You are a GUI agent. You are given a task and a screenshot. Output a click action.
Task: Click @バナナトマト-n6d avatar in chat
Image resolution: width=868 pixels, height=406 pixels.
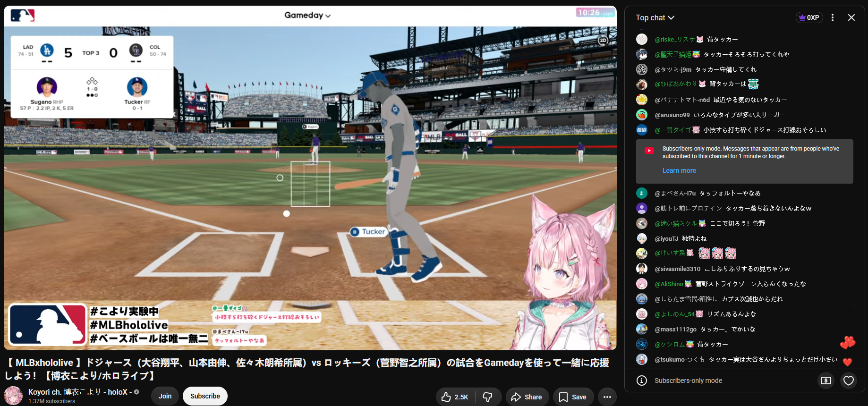(642, 100)
